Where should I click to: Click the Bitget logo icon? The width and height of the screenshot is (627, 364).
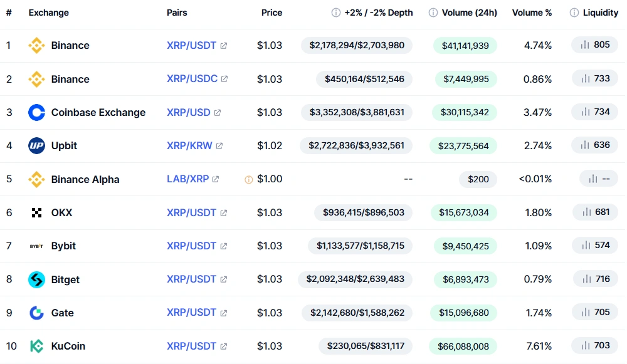click(x=36, y=279)
